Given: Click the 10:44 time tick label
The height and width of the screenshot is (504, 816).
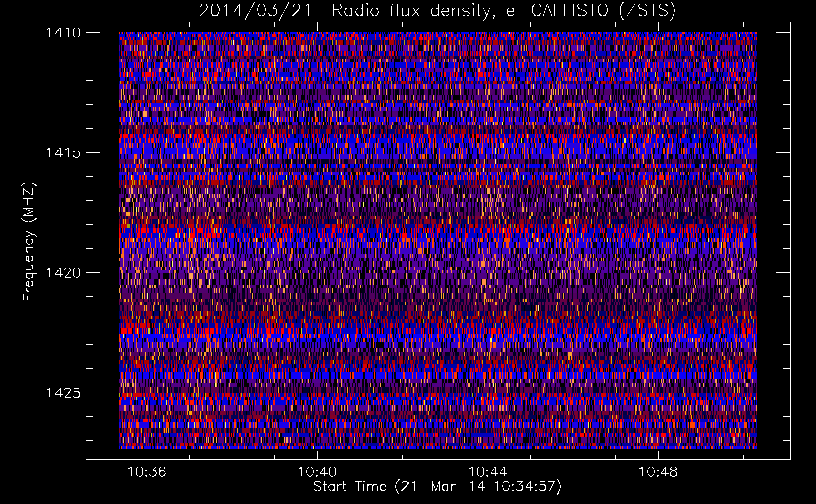Looking at the screenshot, I should [x=488, y=472].
